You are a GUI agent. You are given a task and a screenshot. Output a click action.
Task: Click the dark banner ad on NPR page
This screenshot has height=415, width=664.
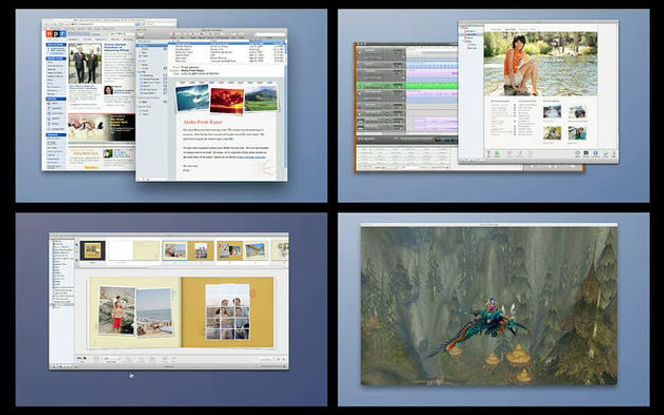coord(102,127)
